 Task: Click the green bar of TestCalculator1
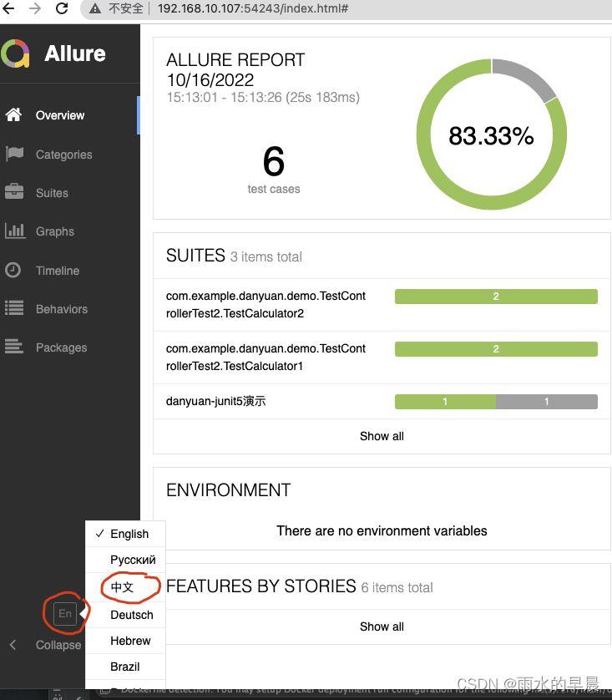[496, 349]
